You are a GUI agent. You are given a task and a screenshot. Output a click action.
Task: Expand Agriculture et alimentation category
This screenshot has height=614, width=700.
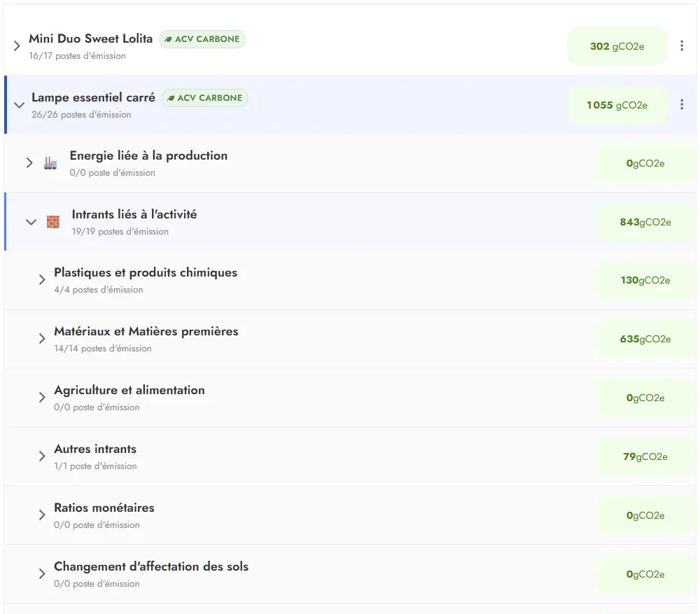pyautogui.click(x=42, y=398)
